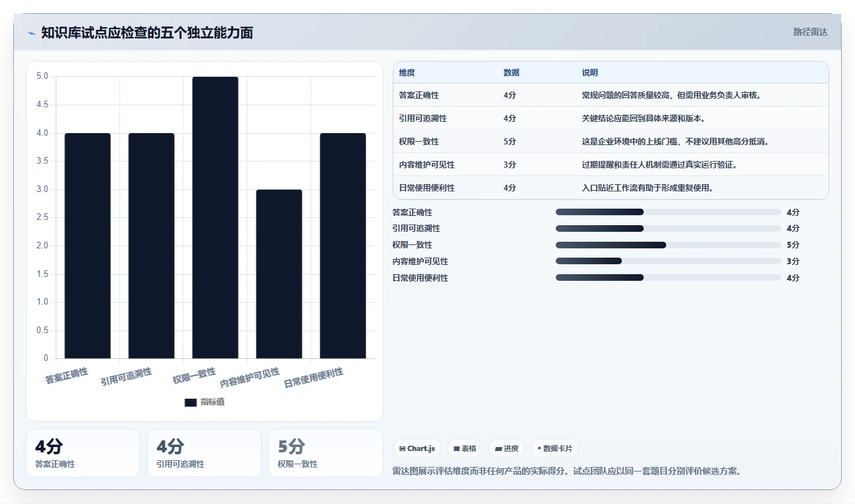Screen dimensions: 855x504
Task: Click the 5分 cell in table
Action: tap(509, 142)
